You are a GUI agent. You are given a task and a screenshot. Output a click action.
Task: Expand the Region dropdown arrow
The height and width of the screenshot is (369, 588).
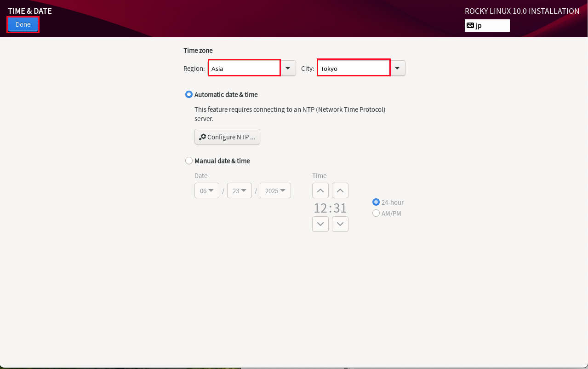tap(288, 68)
